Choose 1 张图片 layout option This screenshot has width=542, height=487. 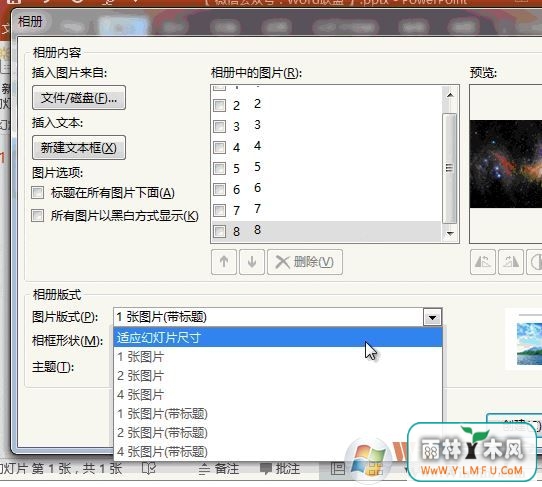(278, 357)
